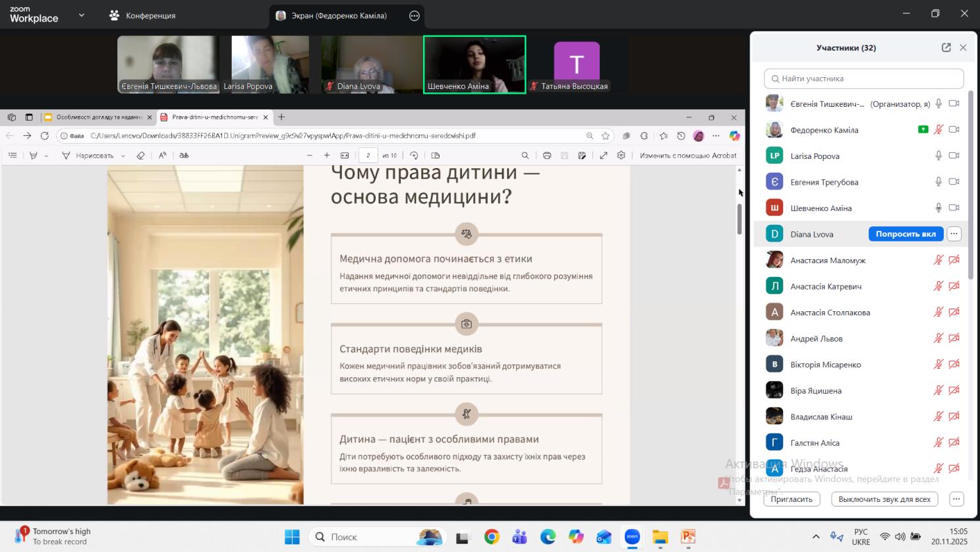Click the participants list scrollbar
Image resolution: width=980 pixels, height=552 pixels.
[970, 185]
